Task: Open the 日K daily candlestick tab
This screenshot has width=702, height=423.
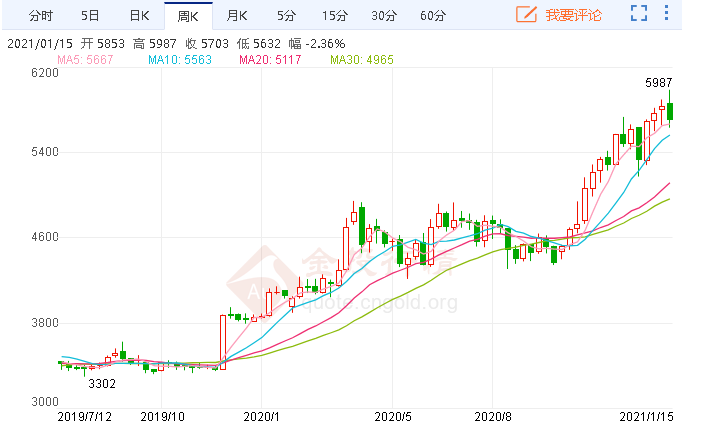Action: [x=139, y=15]
